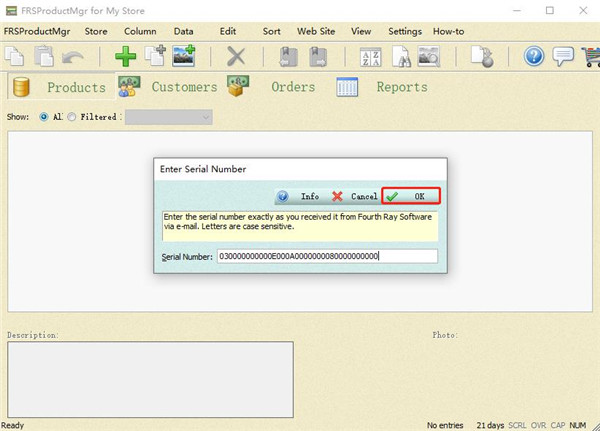The width and height of the screenshot is (600, 431).
Task: Open the Sort menu
Action: [271, 31]
